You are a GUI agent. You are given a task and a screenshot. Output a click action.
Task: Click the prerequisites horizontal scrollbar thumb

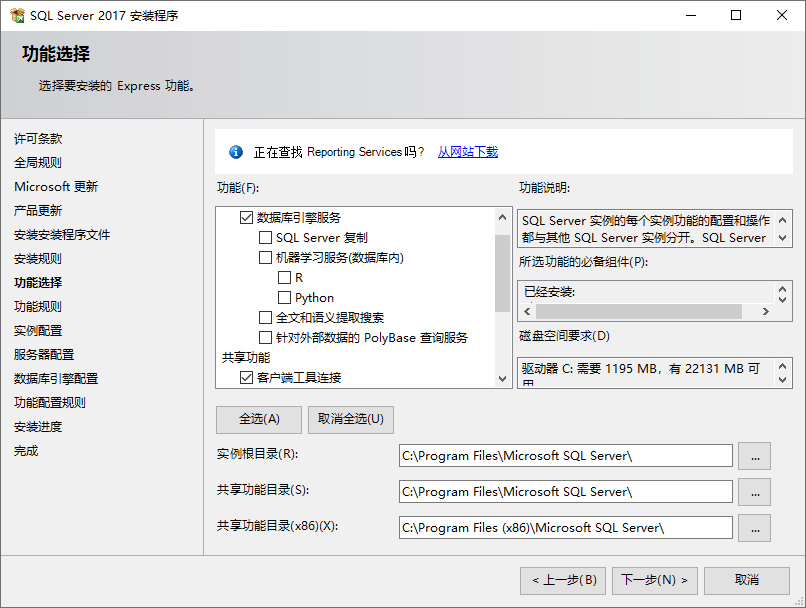click(639, 312)
